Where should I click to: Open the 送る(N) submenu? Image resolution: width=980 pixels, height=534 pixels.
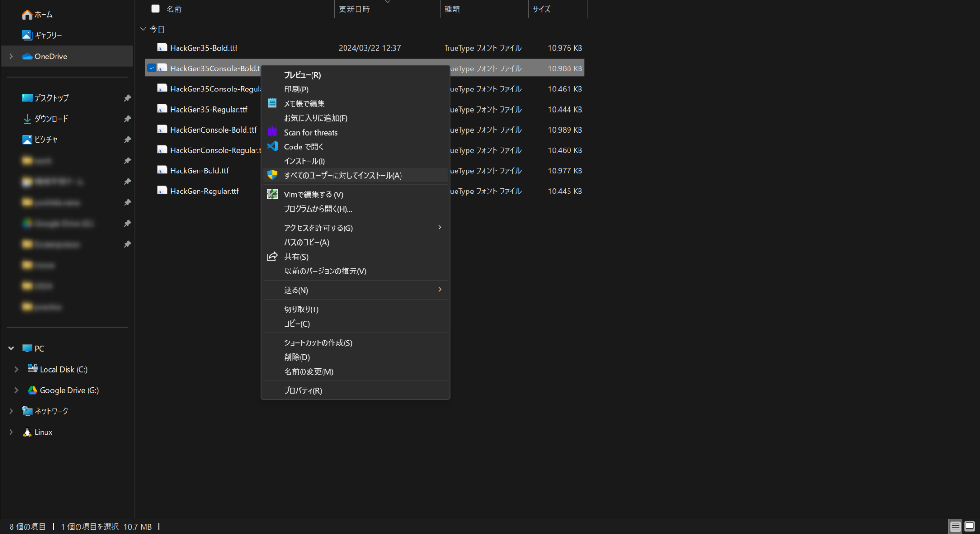[296, 290]
